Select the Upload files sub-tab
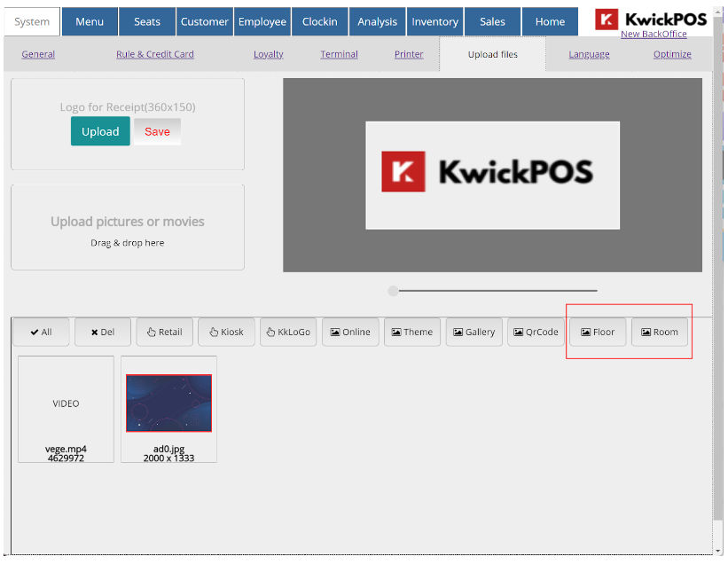Screen dimensions: 728x564 (x=493, y=54)
